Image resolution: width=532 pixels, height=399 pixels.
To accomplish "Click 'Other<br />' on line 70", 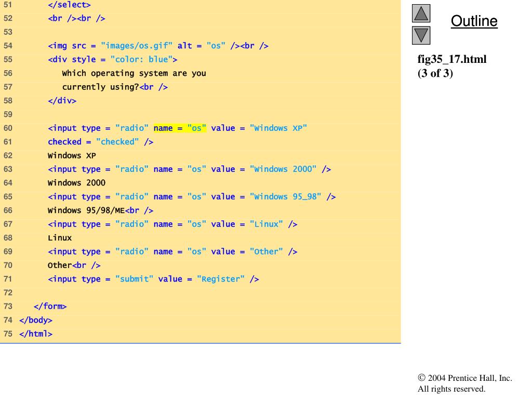I will (x=74, y=265).
